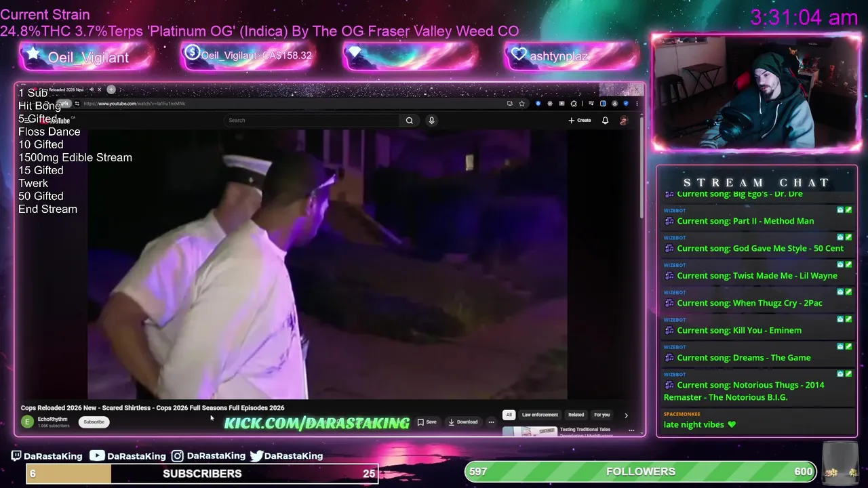Click the Create button on YouTube
The height and width of the screenshot is (488, 868).
[580, 121]
